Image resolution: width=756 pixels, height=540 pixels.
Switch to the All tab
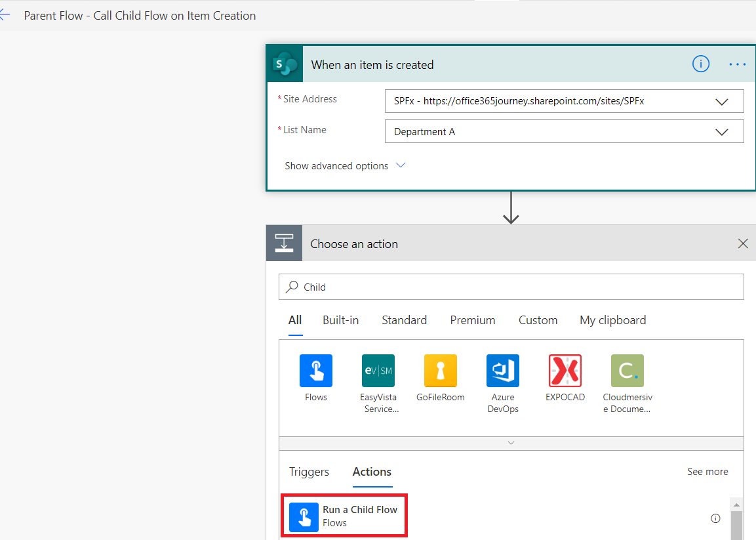point(295,320)
